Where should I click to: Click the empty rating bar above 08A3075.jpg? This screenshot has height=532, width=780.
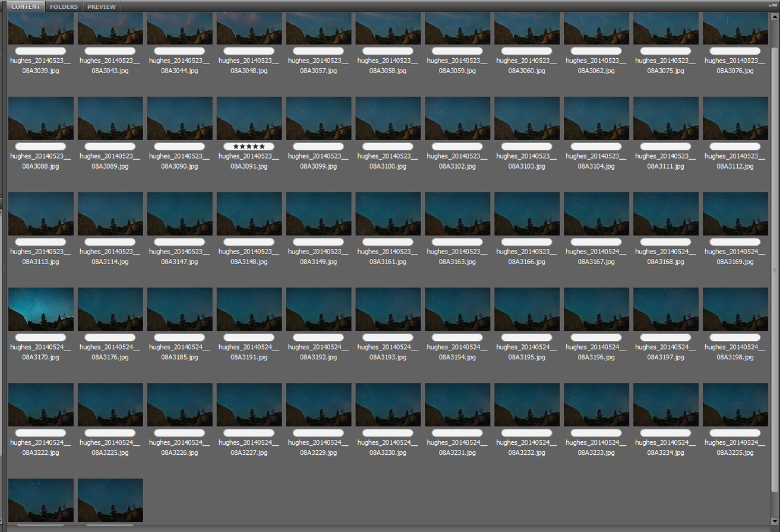click(x=666, y=51)
